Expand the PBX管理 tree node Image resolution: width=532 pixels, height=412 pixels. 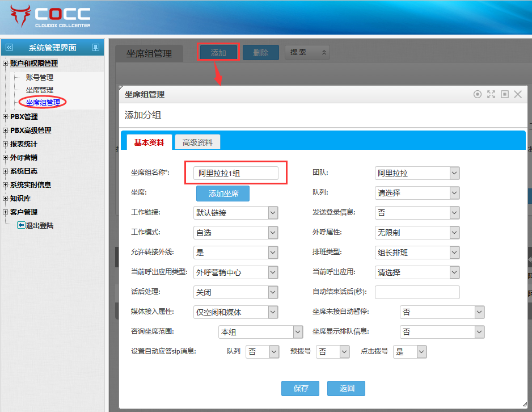click(6, 117)
